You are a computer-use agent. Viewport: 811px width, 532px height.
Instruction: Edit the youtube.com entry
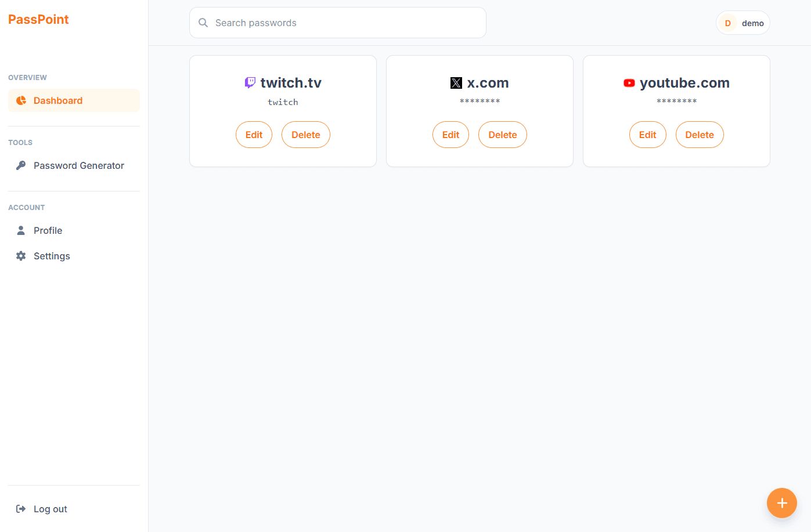[x=648, y=135]
